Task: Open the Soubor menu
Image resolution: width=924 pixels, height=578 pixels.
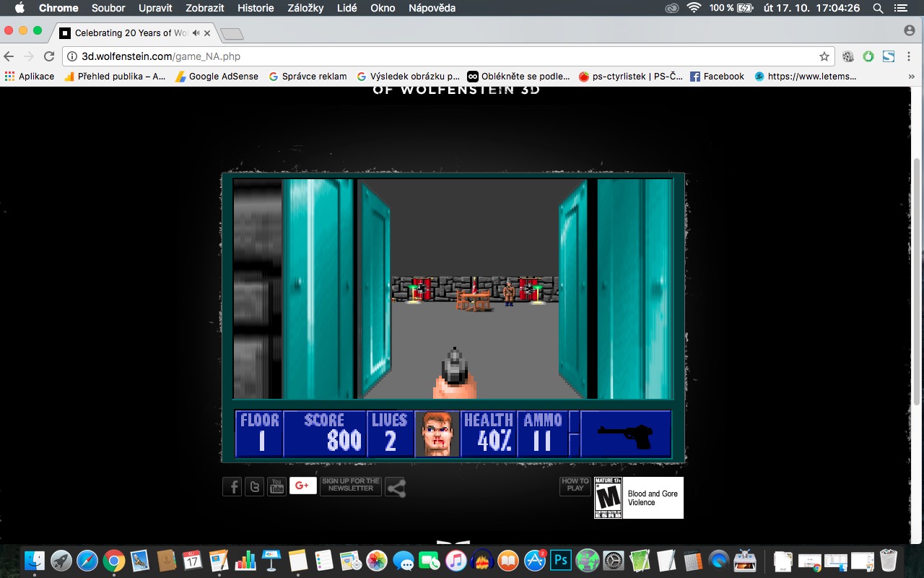Action: point(108,8)
